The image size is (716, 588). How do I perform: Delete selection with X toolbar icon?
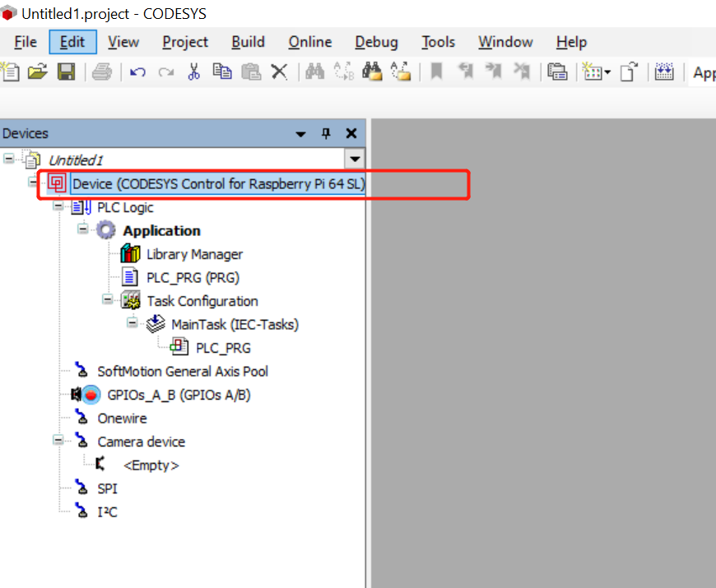pyautogui.click(x=279, y=72)
